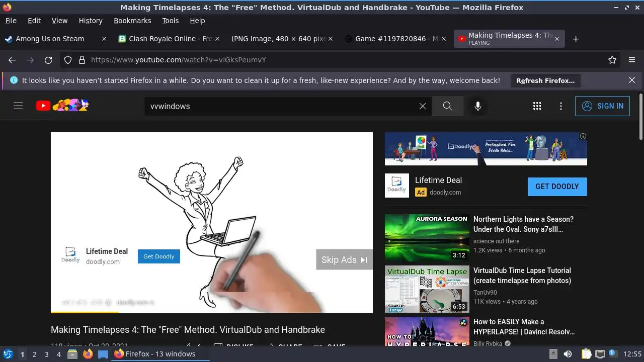Open the Tools menu
This screenshot has height=362, width=644.
171,21
